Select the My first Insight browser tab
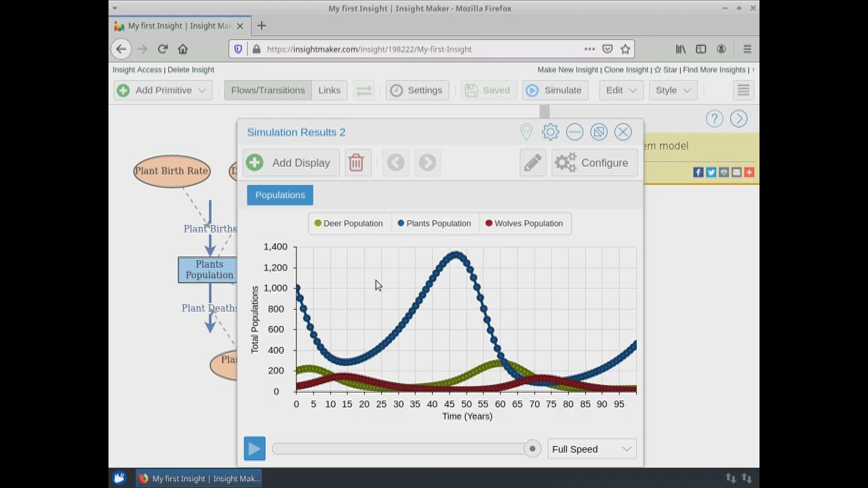 179,26
